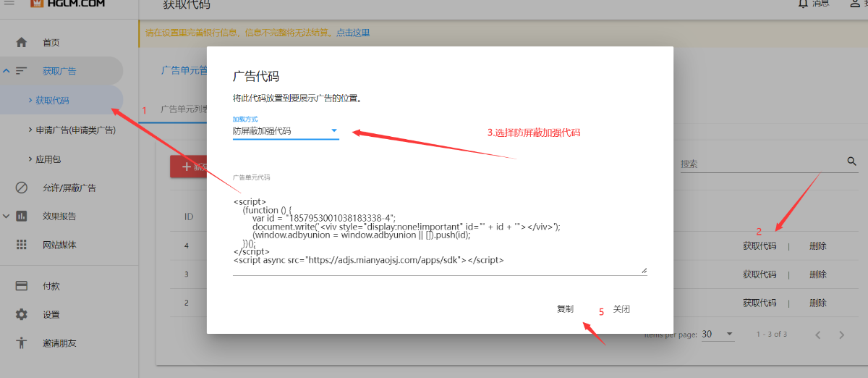Viewport: 868px width, 378px height.
Task: Click inside the ad code textarea
Action: [x=440, y=232]
